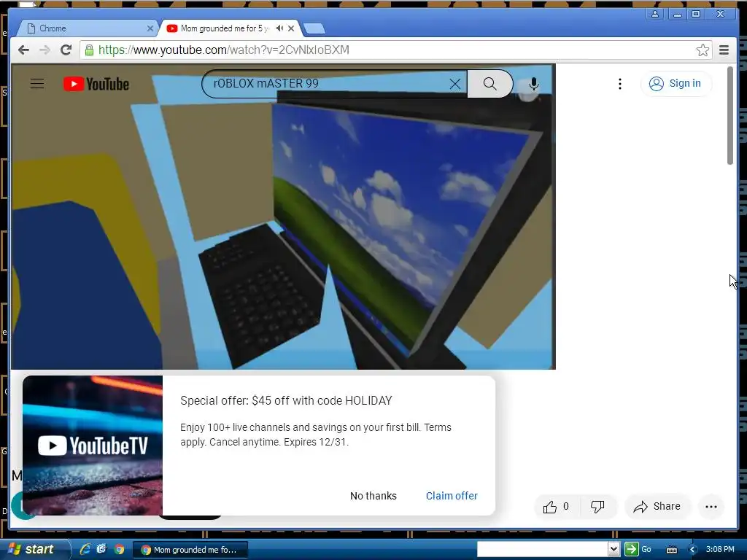Click the taskbar address input field
This screenshot has width=747, height=560.
[x=543, y=549]
